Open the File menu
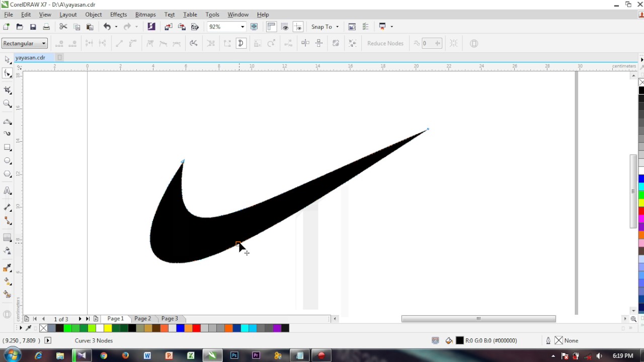Viewport: 644px width, 362px height. (9, 15)
